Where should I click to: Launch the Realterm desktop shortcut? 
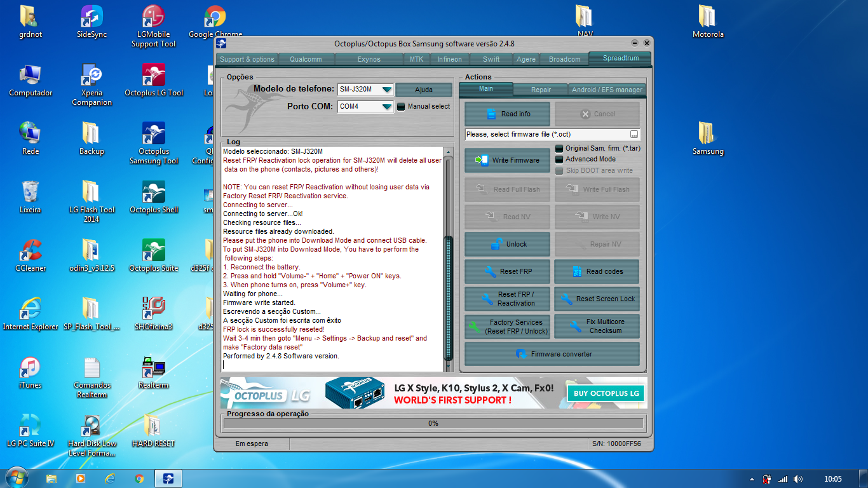coord(153,373)
